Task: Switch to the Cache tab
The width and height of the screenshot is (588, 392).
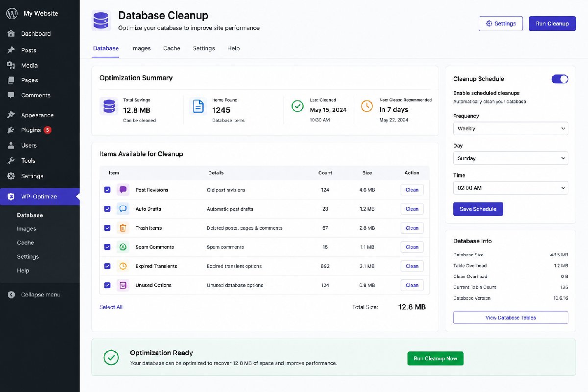Action: click(172, 49)
